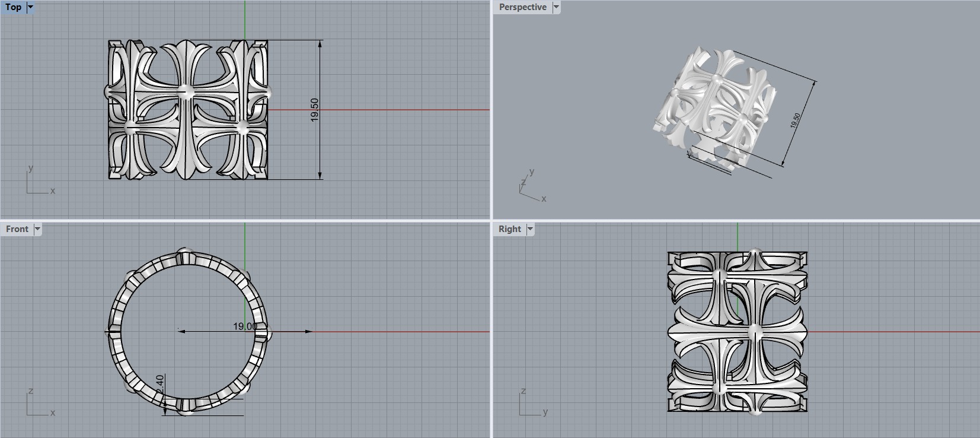
Task: Activate the Front viewport title label
Action: click(17, 229)
